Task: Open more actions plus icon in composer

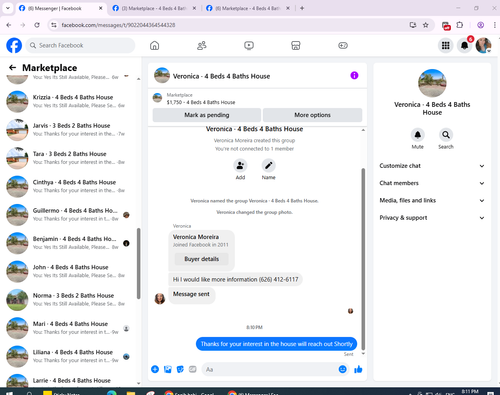Action: click(155, 369)
